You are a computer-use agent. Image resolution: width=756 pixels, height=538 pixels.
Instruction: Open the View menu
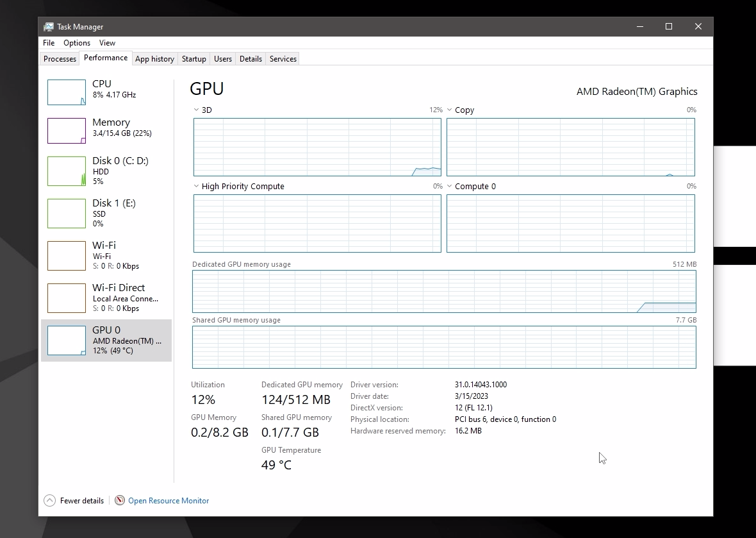pyautogui.click(x=107, y=43)
